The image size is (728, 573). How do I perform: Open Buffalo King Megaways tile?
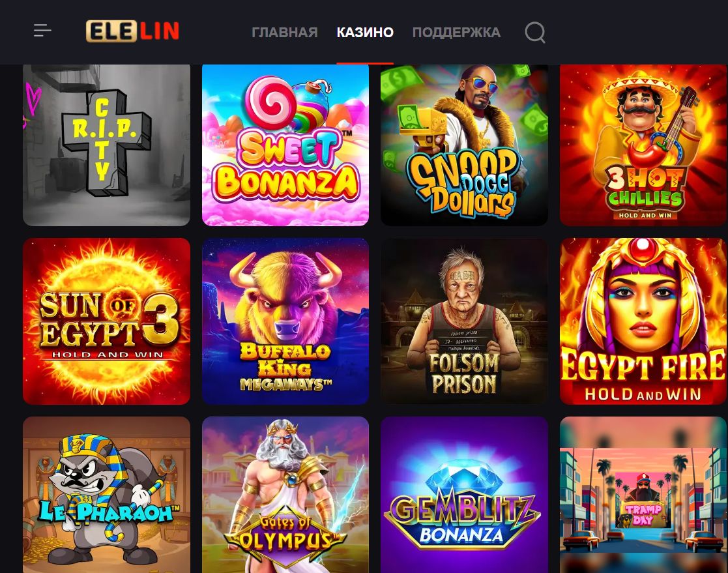[x=285, y=321]
